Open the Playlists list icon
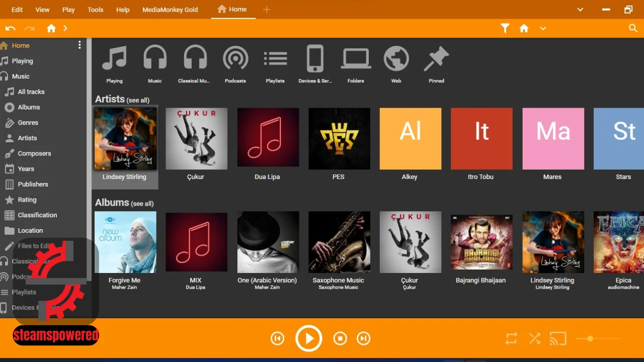The height and width of the screenshot is (362, 644). pos(275,58)
